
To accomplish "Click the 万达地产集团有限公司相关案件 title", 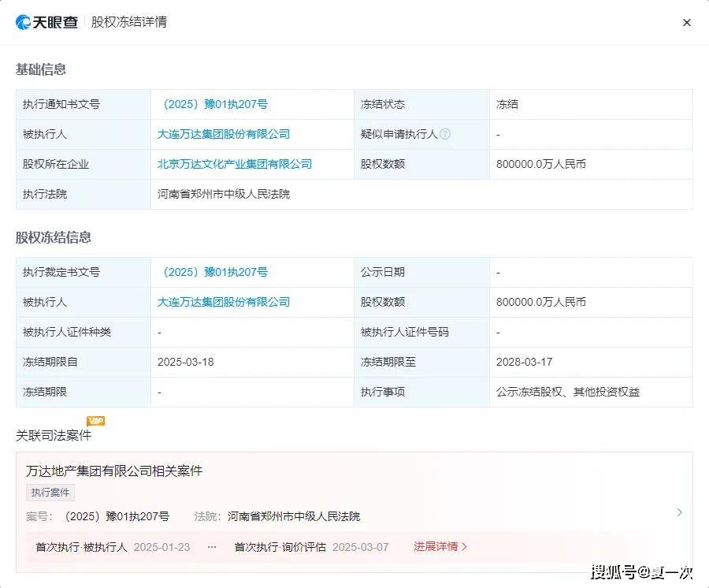I will click(x=114, y=471).
